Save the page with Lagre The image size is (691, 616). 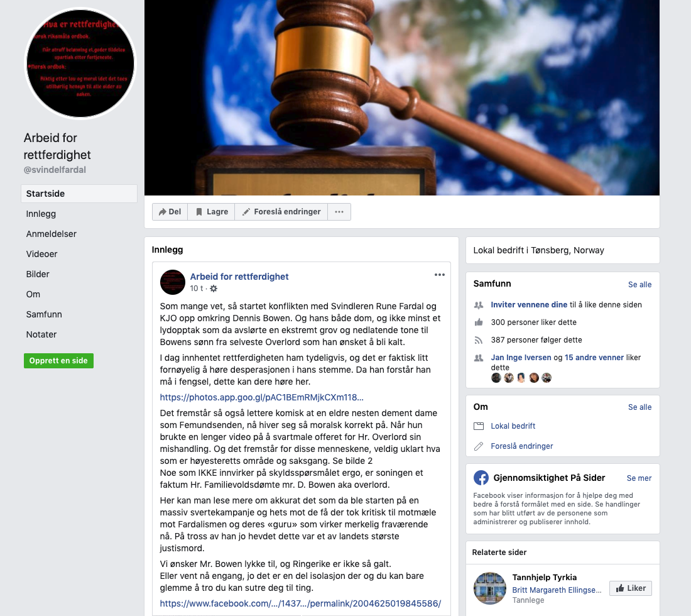point(212,212)
